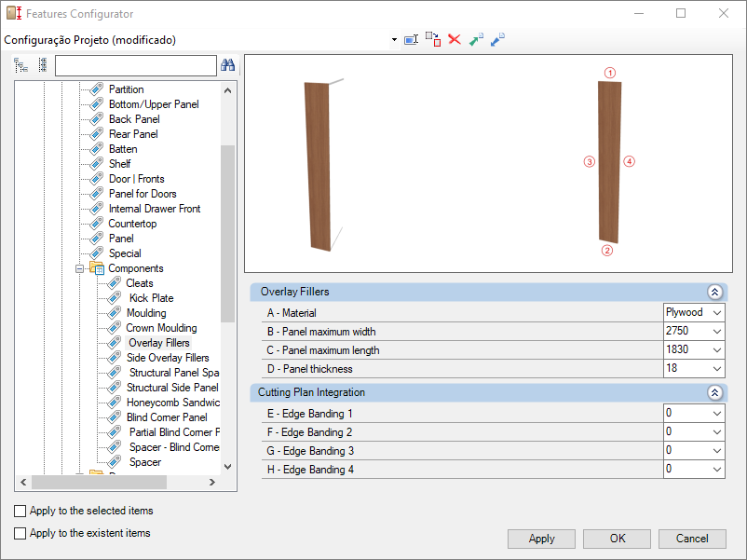Image resolution: width=747 pixels, height=560 pixels.
Task: Click the Apply button
Action: click(541, 539)
